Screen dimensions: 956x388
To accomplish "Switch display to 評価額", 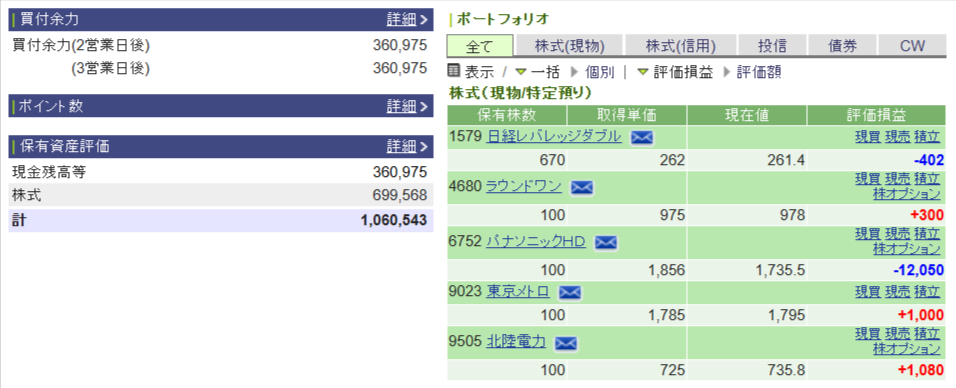I will 759,72.
